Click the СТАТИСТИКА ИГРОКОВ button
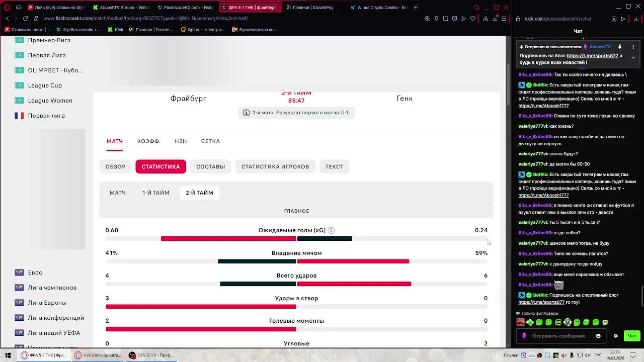 coord(275,166)
